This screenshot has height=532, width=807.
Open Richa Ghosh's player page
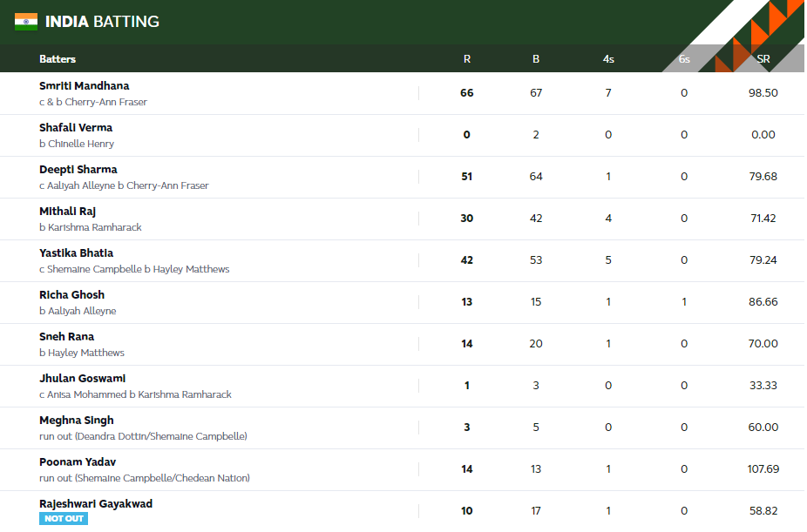point(71,295)
